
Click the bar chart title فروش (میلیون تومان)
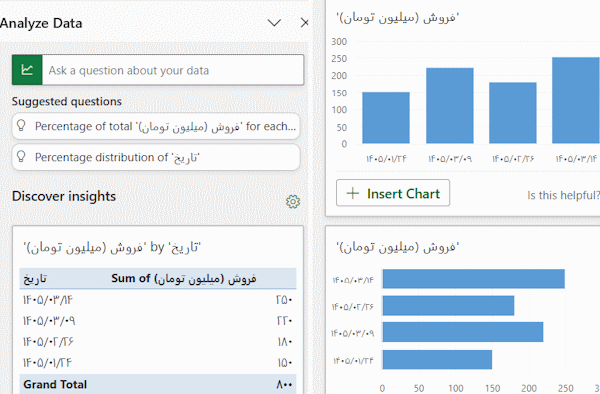(398, 247)
